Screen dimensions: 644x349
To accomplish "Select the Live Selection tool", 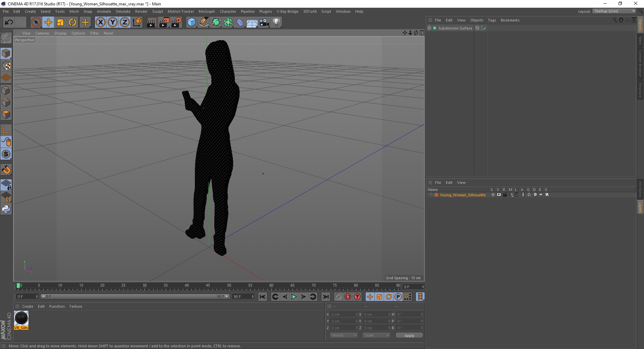I will point(36,22).
